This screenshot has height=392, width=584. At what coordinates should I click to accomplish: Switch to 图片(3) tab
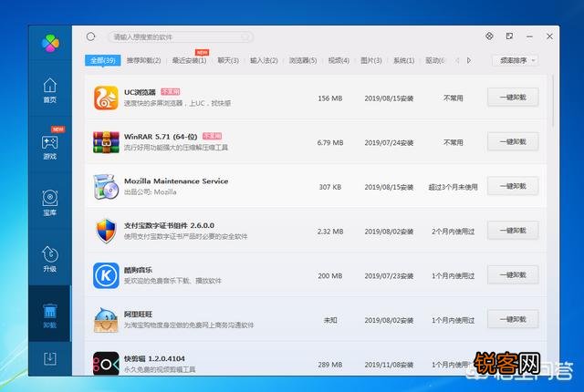click(x=371, y=60)
